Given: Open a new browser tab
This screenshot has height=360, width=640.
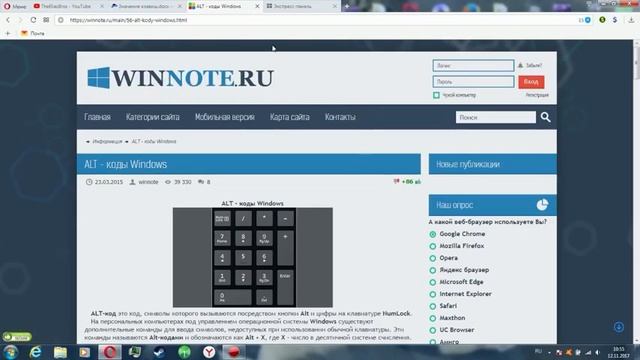Looking at the screenshot, I should click(347, 6).
